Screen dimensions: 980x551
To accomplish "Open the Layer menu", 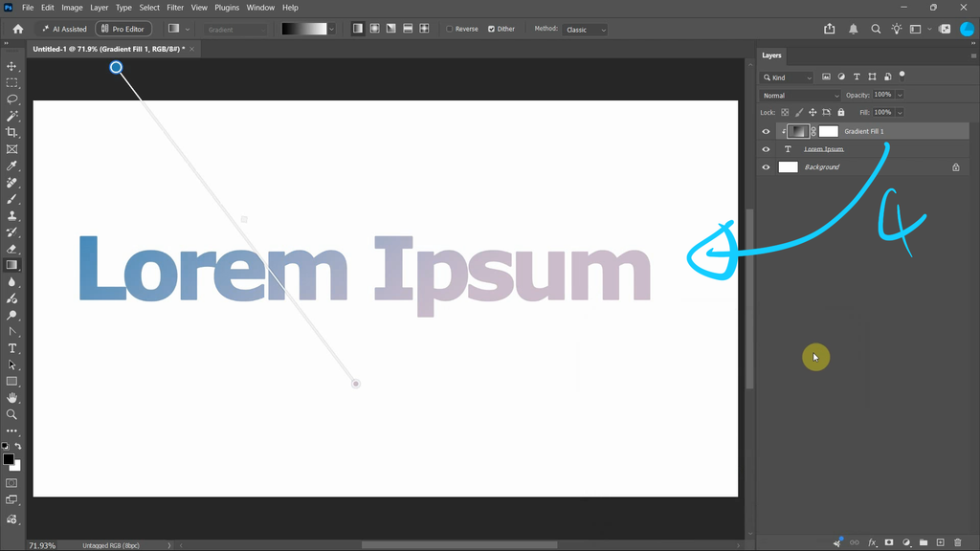I will 99,8.
